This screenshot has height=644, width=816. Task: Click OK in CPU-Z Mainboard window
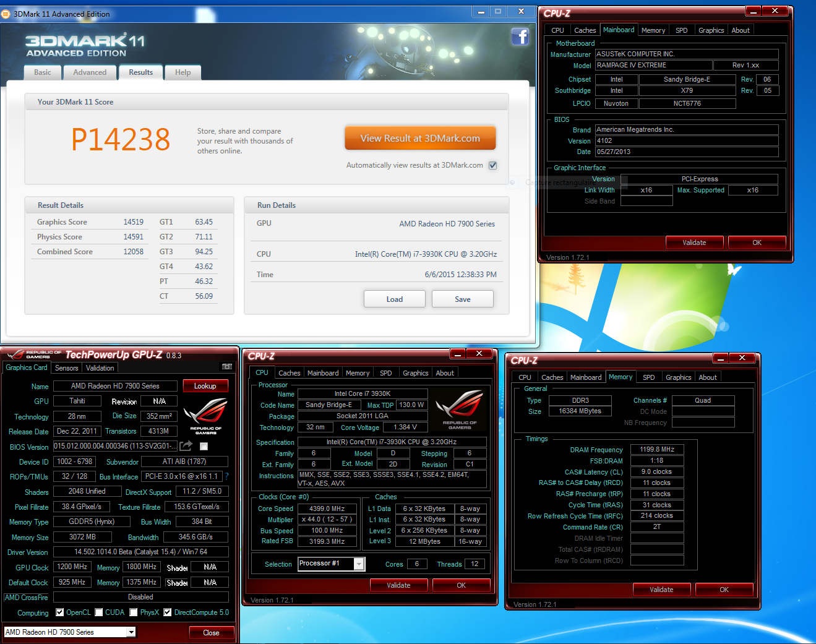pos(757,243)
